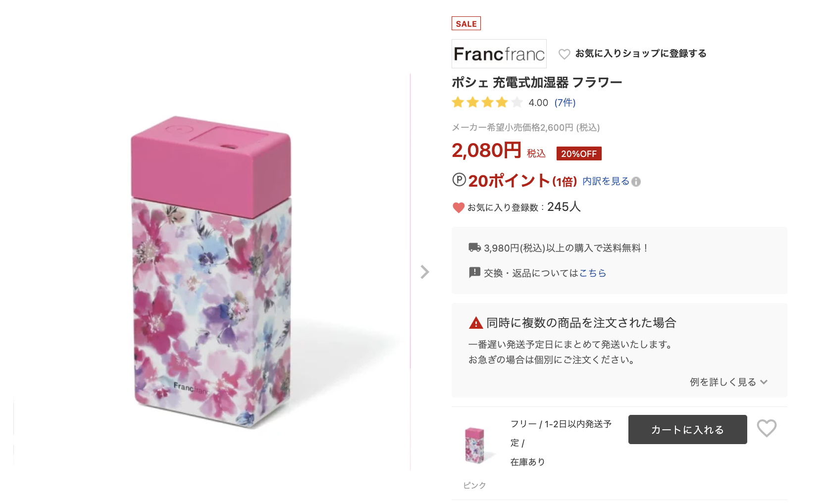The image size is (823, 504).
Task: Click the info icon beside 内訳を見る
Action: pyautogui.click(x=636, y=182)
